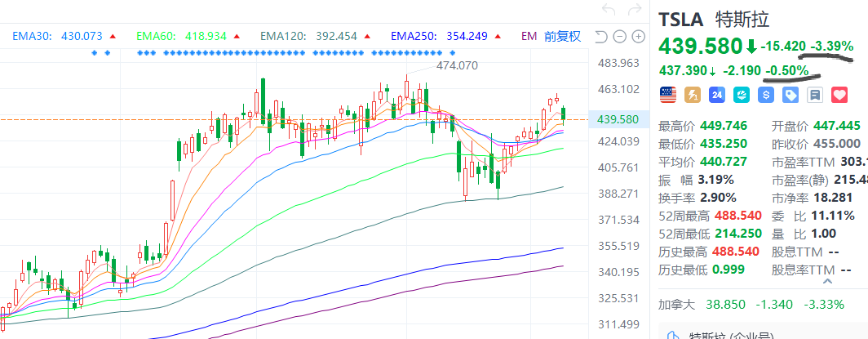
Task: Click the blue 24-hour trading icon
Action: coord(717,95)
